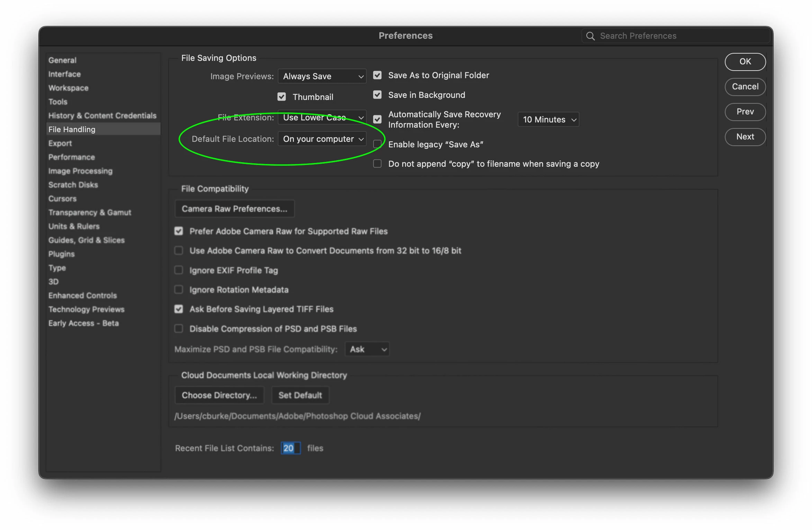Switch to Scratch Disks preferences
This screenshot has width=812, height=530.
click(73, 185)
